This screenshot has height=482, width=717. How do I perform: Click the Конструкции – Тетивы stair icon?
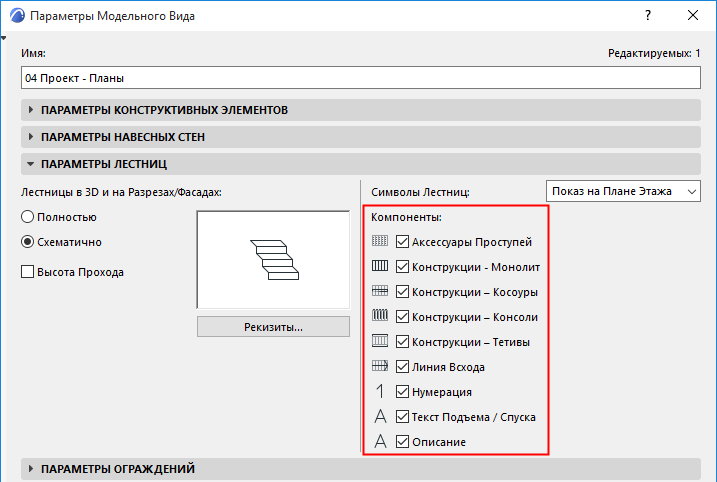coord(380,342)
